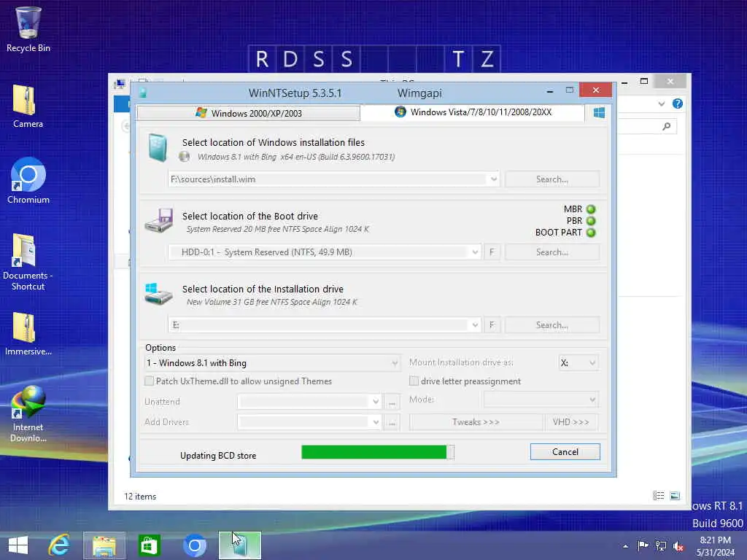The width and height of the screenshot is (747, 560).
Task: Click the Action Center flag tray icon
Action: tap(643, 545)
